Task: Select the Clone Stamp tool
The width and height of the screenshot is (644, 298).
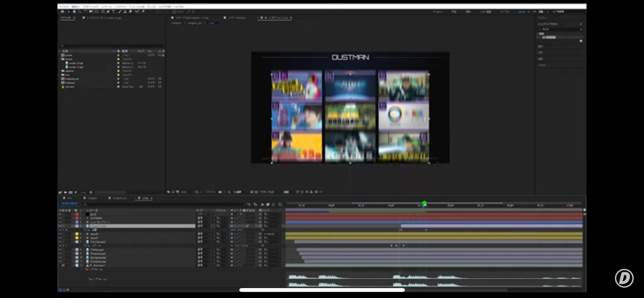Action: 125,12
